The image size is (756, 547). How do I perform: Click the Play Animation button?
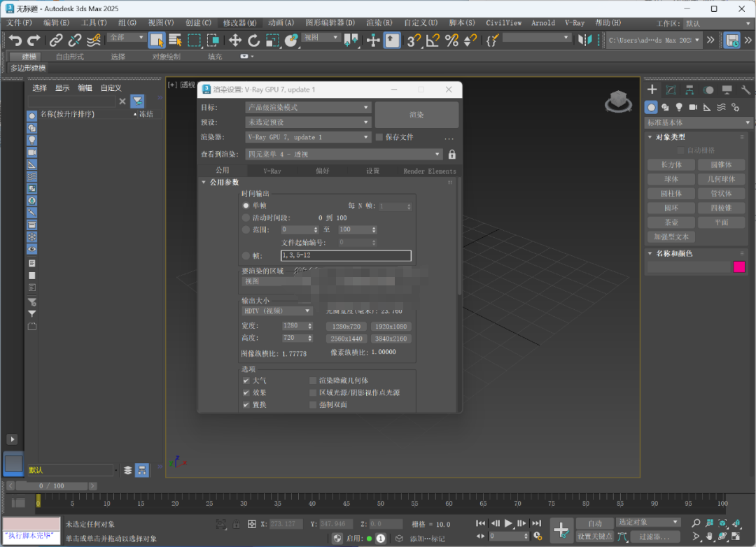click(508, 523)
